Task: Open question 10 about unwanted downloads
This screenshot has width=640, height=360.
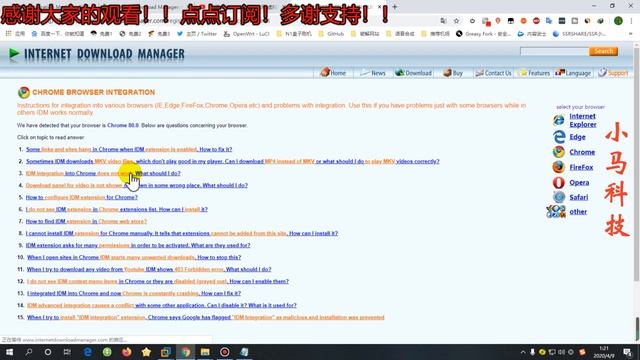Action: coord(134,258)
